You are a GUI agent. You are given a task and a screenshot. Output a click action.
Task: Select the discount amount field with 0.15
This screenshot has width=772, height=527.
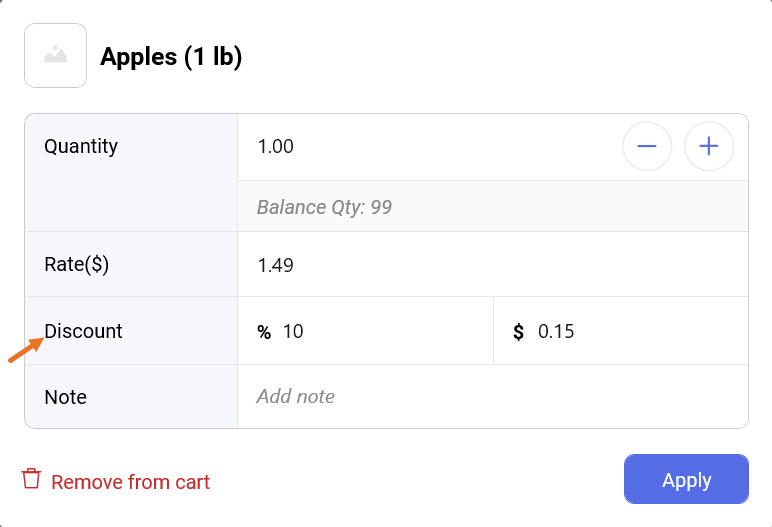630,332
